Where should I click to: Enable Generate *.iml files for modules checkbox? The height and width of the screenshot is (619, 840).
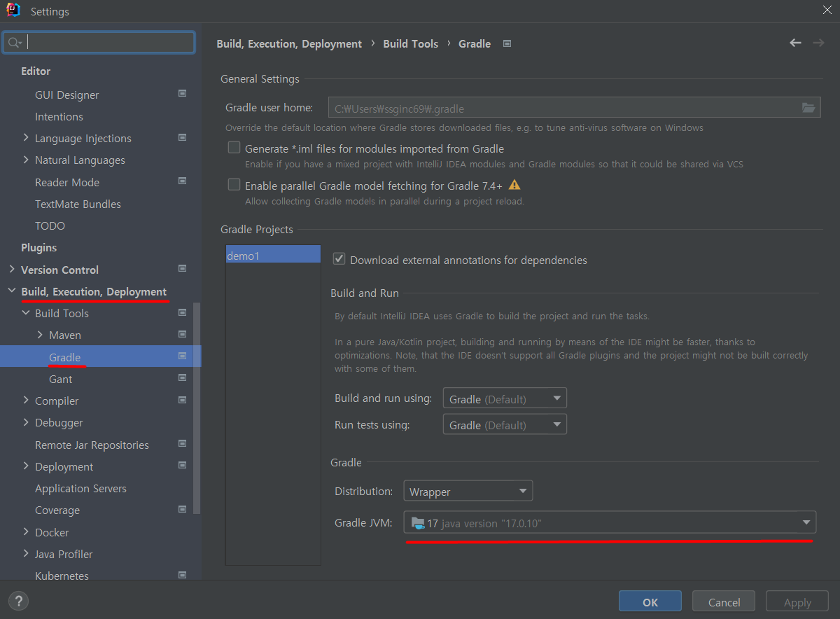[x=234, y=148]
